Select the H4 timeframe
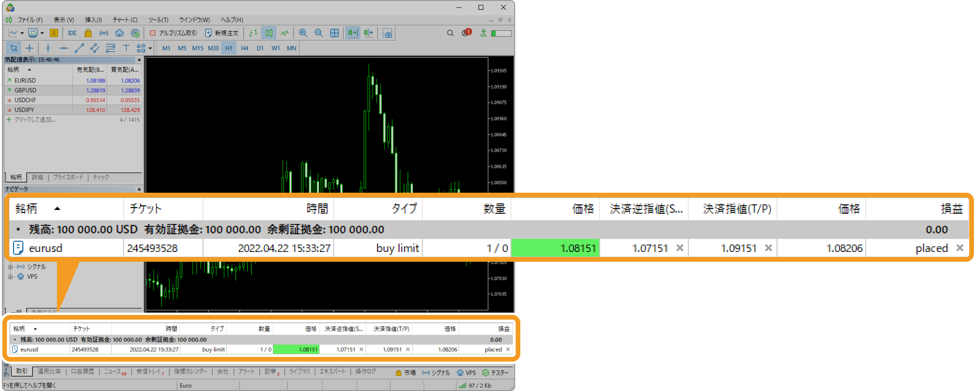Viewport: 980px width, 391px height. [245, 48]
